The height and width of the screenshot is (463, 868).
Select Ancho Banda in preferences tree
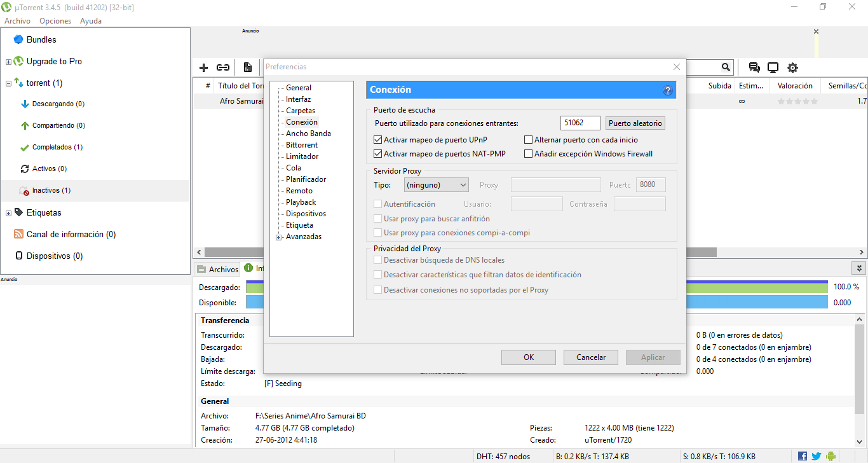(x=308, y=134)
